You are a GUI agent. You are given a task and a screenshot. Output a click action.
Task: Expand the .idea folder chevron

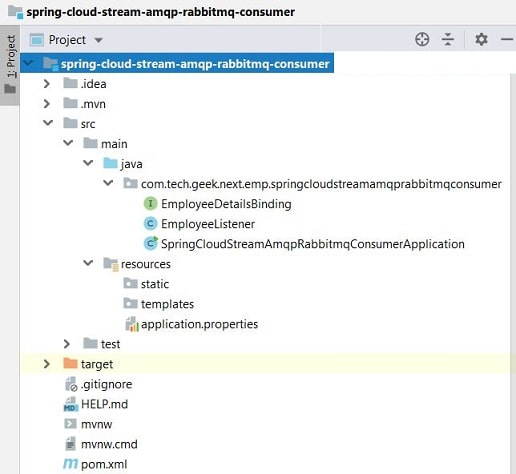click(47, 83)
